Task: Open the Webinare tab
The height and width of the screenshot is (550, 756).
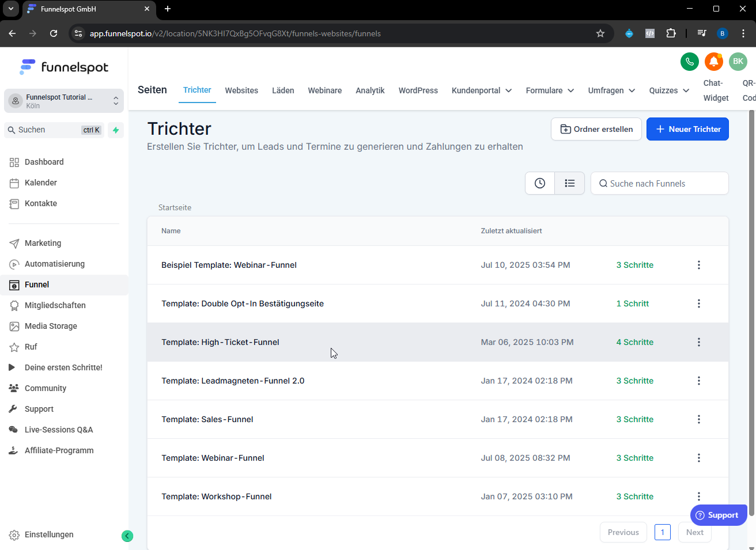Action: (x=325, y=90)
